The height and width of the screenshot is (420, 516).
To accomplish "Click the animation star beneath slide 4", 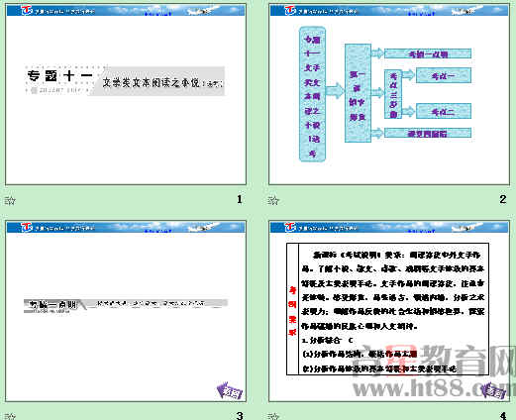I will (x=273, y=416).
